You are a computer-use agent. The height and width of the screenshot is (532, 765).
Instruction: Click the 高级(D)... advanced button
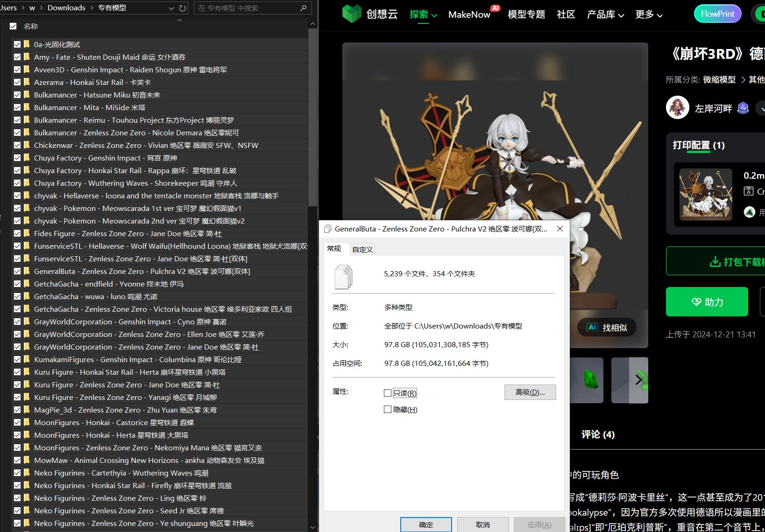click(530, 392)
